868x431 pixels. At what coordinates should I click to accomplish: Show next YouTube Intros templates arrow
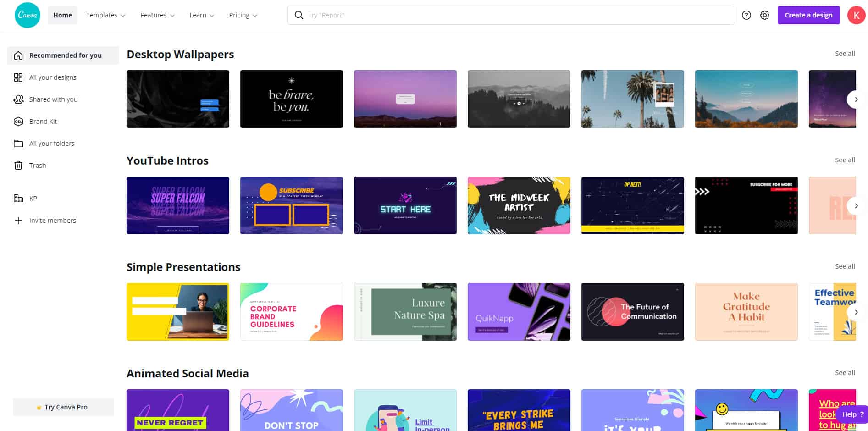pos(856,206)
